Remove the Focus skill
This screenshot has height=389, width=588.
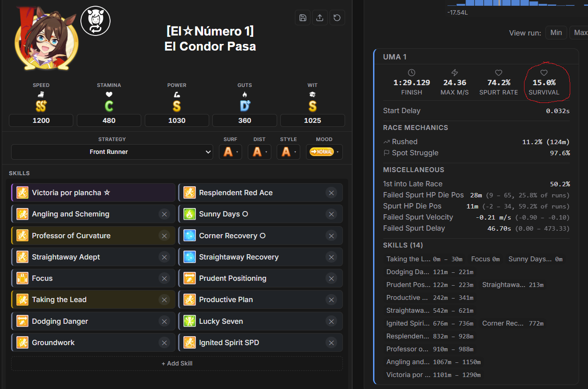[164, 278]
